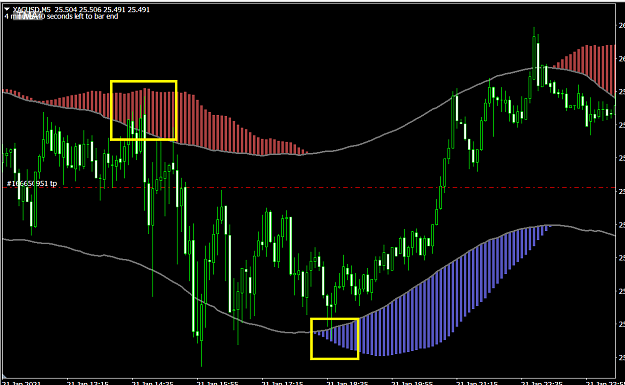Select the #166650951 tp order label
This screenshot has height=385, width=625.
point(32,184)
